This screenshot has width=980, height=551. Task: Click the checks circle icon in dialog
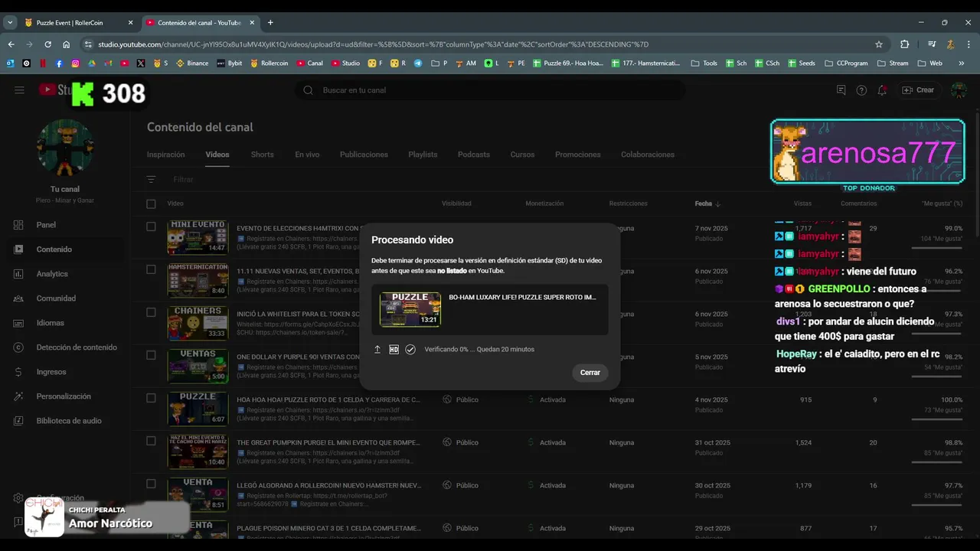[410, 350]
